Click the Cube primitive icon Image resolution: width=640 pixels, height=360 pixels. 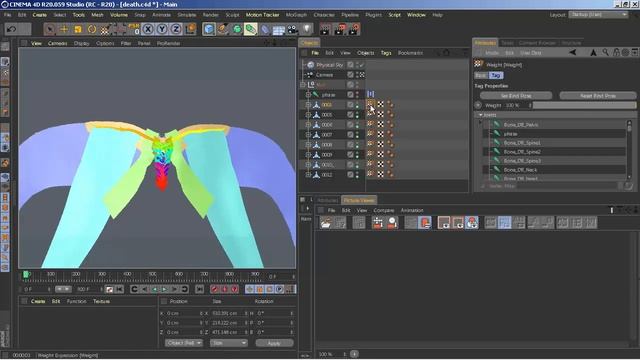(x=209, y=29)
